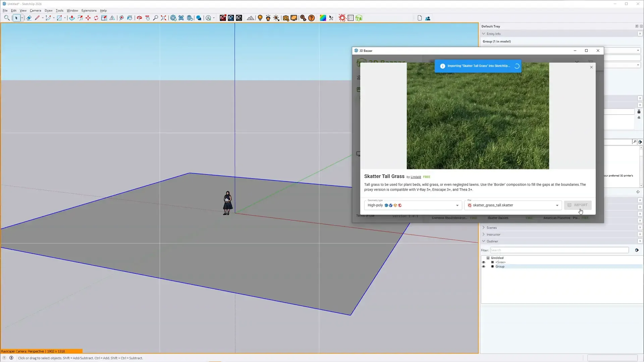Open the Geometry type High-poly dropdown

[x=413, y=205]
